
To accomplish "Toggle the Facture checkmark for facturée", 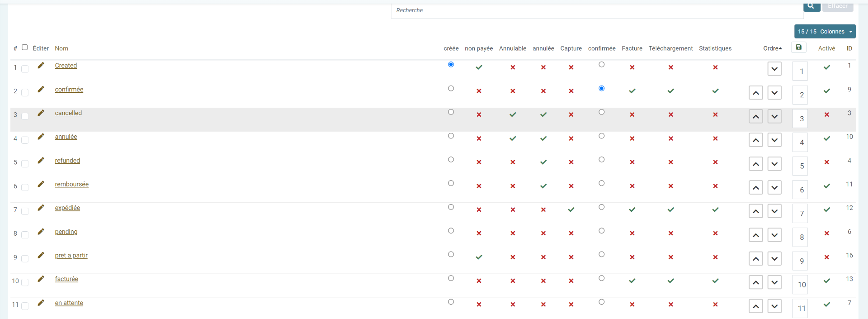I will pos(632,281).
